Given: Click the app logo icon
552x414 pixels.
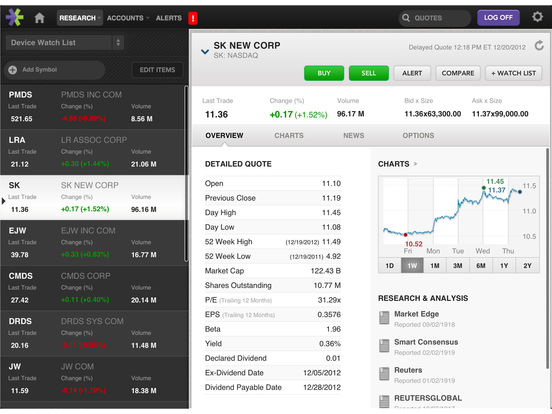Looking at the screenshot, I should [14, 17].
